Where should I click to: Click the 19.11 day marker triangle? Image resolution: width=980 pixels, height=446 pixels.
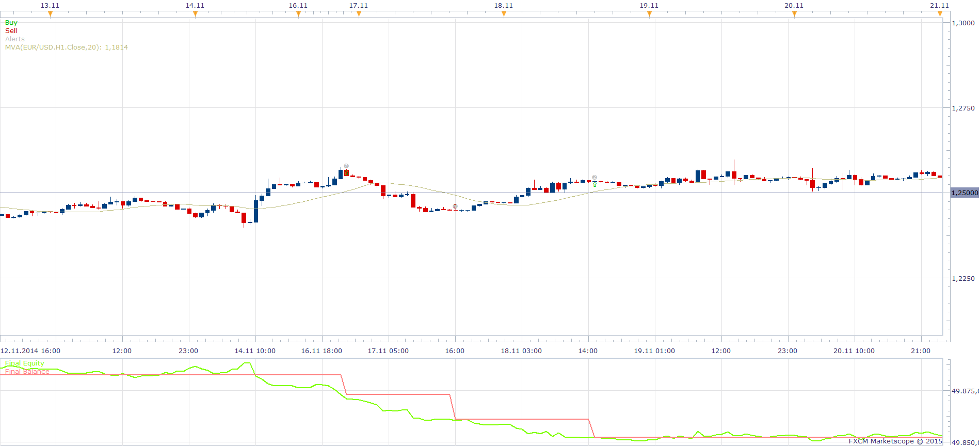[649, 14]
